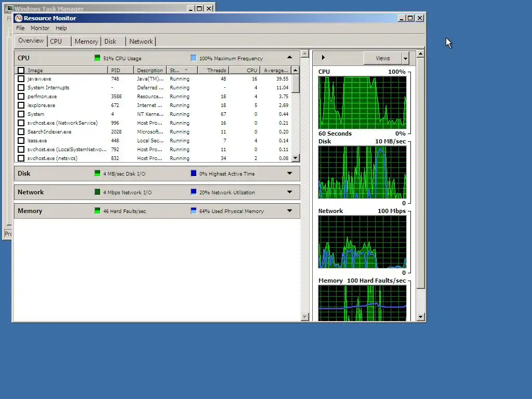This screenshot has width=532, height=399.
Task: Check the lsass.exe checkbox
Action: tap(21, 140)
